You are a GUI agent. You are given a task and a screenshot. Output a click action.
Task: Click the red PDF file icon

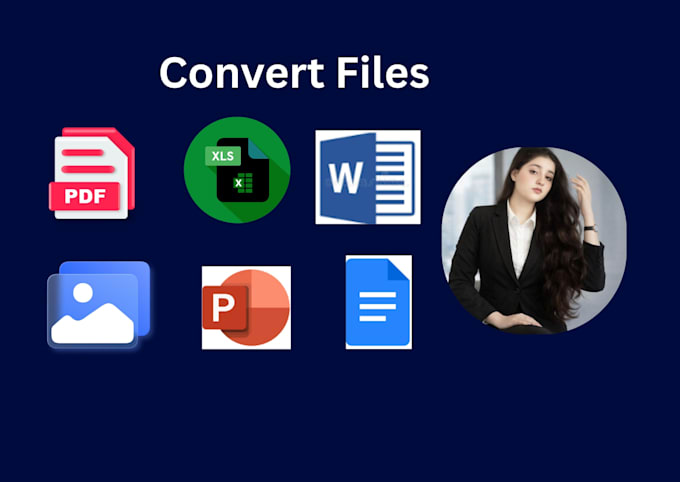pyautogui.click(x=92, y=173)
